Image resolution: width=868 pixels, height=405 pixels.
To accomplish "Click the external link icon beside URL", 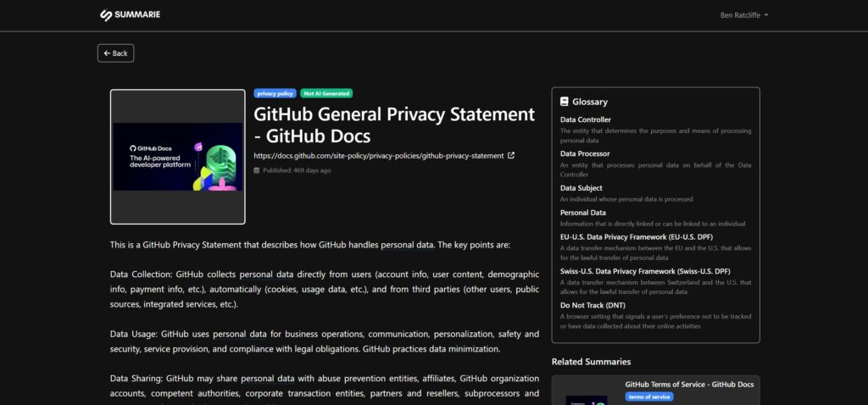I will coord(511,155).
